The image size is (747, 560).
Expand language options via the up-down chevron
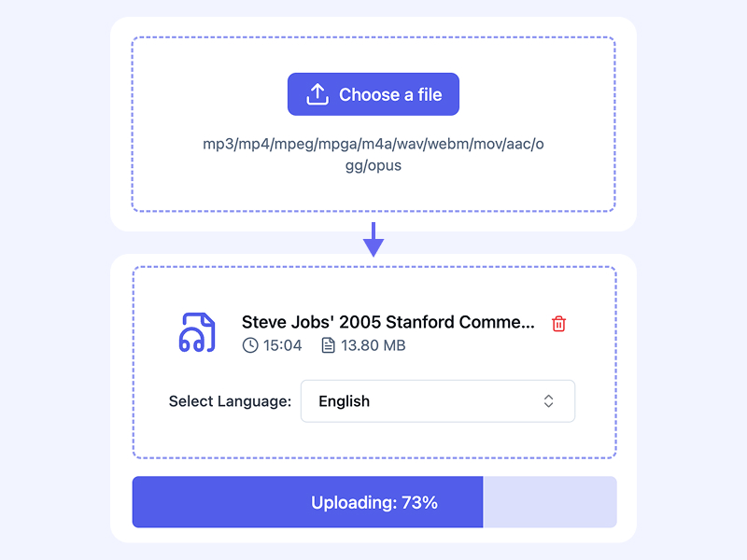[549, 401]
